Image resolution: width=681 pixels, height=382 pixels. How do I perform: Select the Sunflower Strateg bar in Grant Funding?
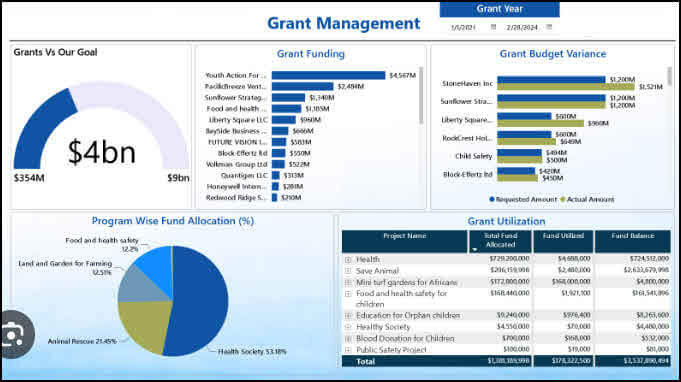pos(288,98)
